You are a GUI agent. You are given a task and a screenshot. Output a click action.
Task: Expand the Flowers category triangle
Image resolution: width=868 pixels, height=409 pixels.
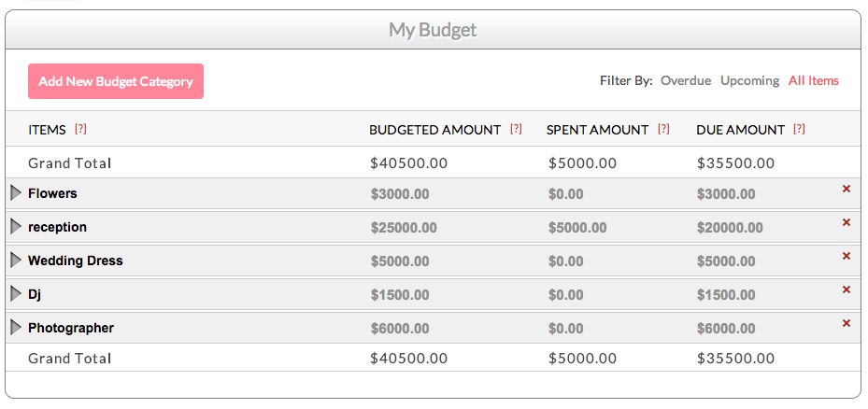pos(15,193)
